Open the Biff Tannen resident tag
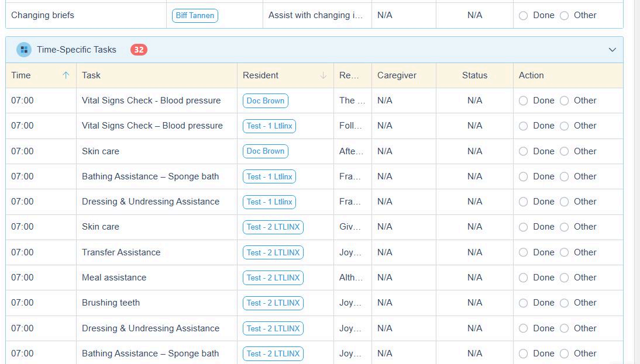This screenshot has height=364, width=640. 195,16
